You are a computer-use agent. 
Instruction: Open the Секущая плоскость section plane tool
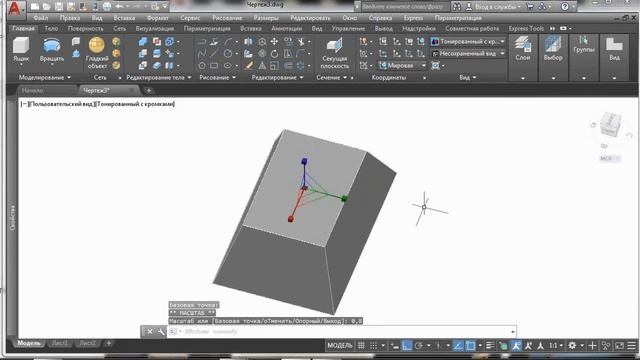click(335, 53)
